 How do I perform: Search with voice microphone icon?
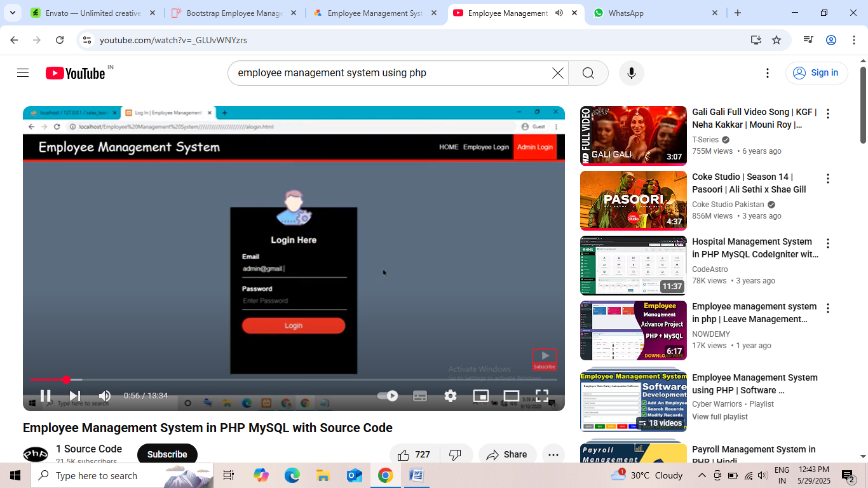pos(631,73)
